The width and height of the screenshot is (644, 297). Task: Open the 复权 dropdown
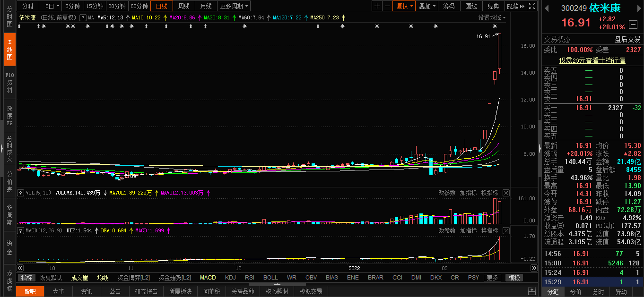pyautogui.click(x=404, y=6)
